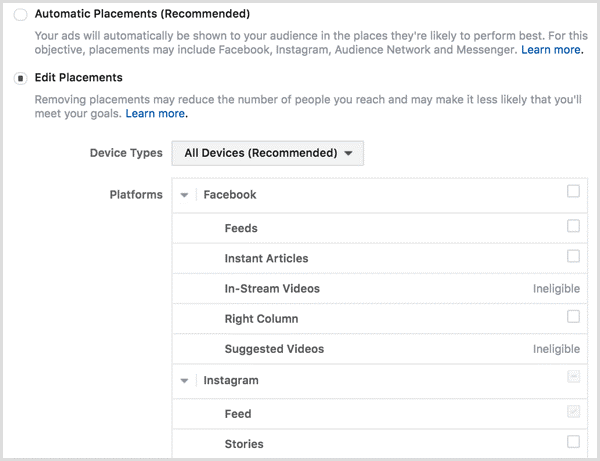
Task: Select Automatic Placements radio button
Action: (21, 16)
